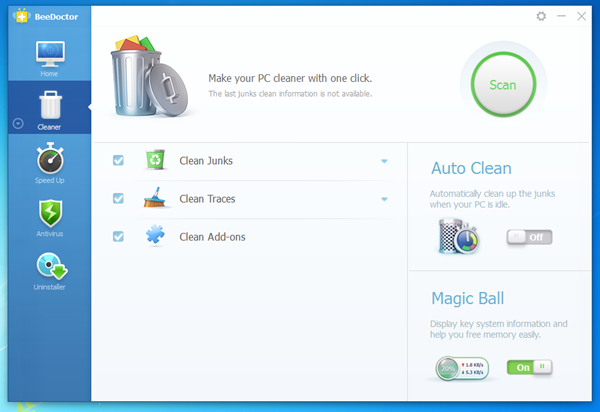Click the 'Make your PC cleaner' headline

290,78
